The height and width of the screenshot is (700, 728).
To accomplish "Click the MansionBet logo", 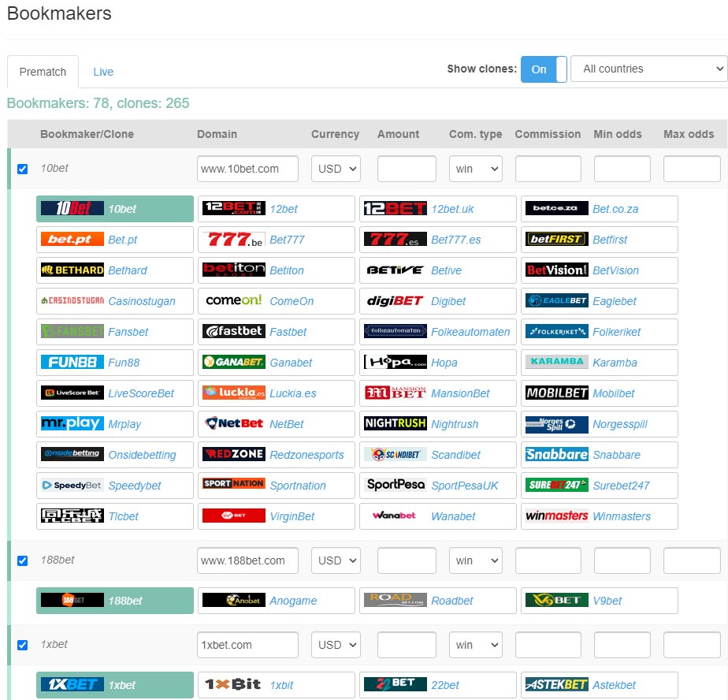I will [x=395, y=393].
